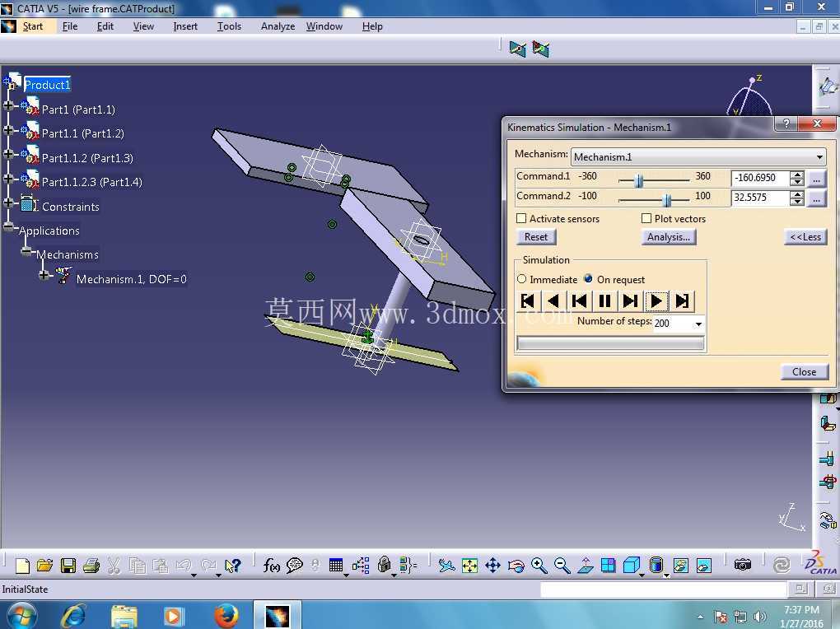This screenshot has height=629, width=840.
Task: Jump to simulation start
Action: pyautogui.click(x=527, y=301)
